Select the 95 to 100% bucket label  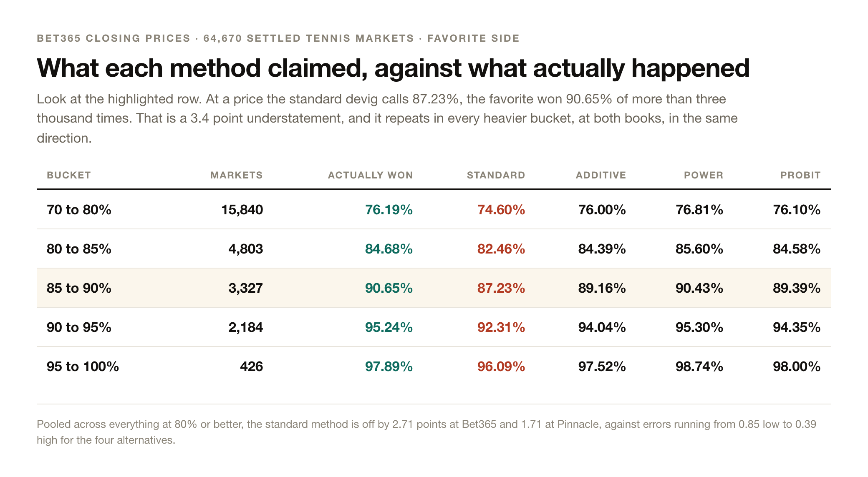tap(83, 366)
